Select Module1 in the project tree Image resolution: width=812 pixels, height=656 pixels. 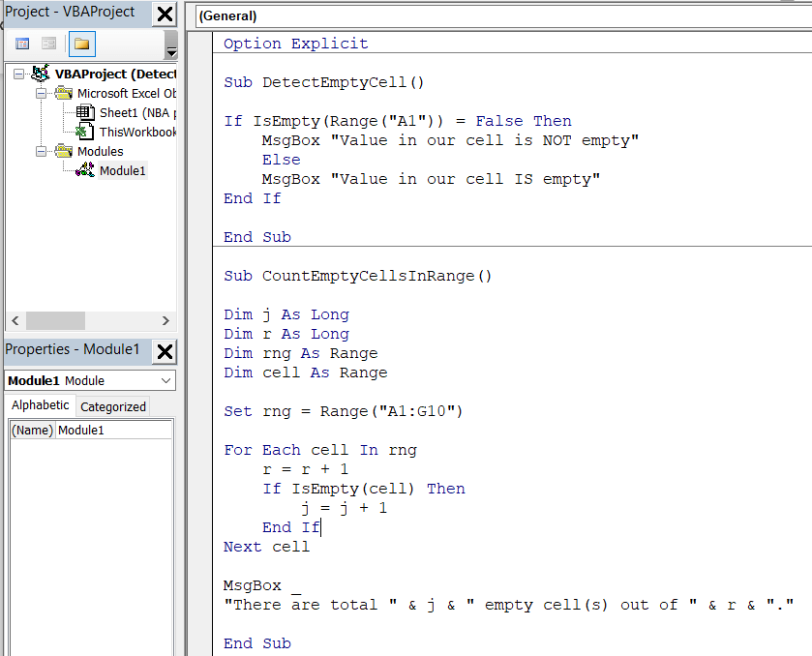pyautogui.click(x=124, y=169)
